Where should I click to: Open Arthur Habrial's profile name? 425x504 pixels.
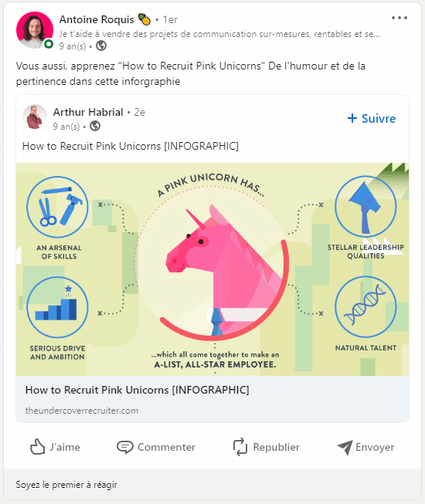(x=88, y=112)
